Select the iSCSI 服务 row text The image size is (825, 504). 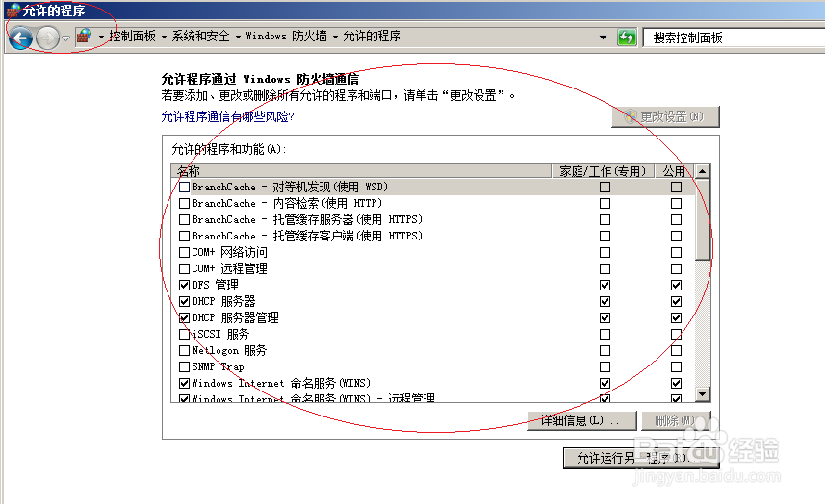[220, 334]
